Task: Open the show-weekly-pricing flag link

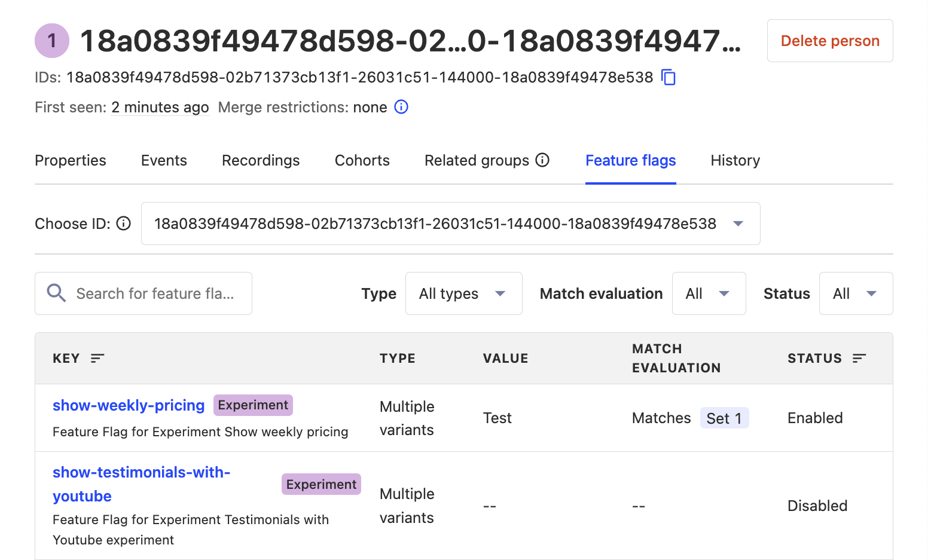Action: pos(129,405)
